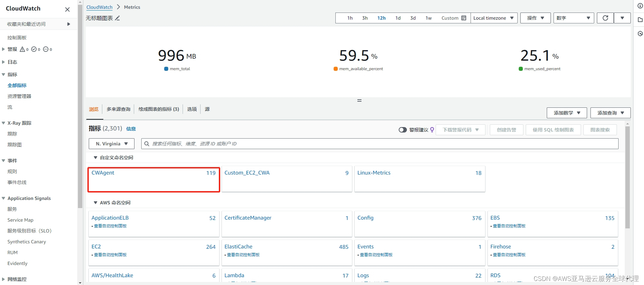
Task: Select the 3h time range
Action: pyautogui.click(x=365, y=18)
